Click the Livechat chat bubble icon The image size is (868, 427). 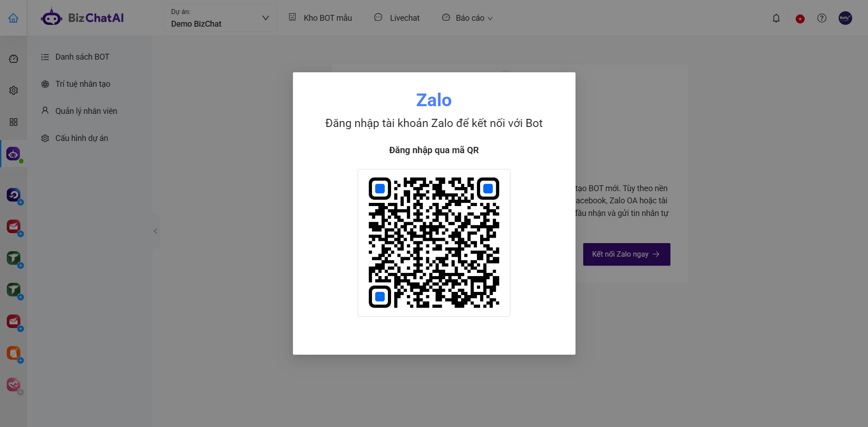pyautogui.click(x=378, y=17)
